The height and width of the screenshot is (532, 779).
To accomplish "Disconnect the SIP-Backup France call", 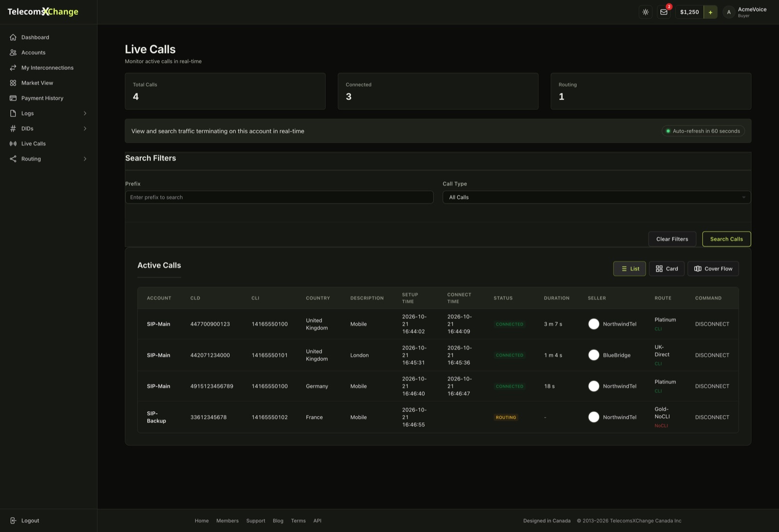I will pyautogui.click(x=712, y=417).
